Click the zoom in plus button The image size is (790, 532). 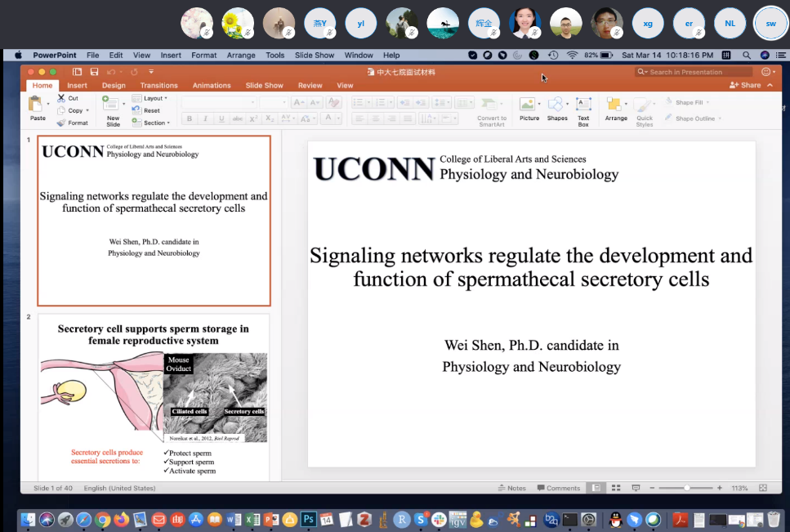tap(720, 488)
